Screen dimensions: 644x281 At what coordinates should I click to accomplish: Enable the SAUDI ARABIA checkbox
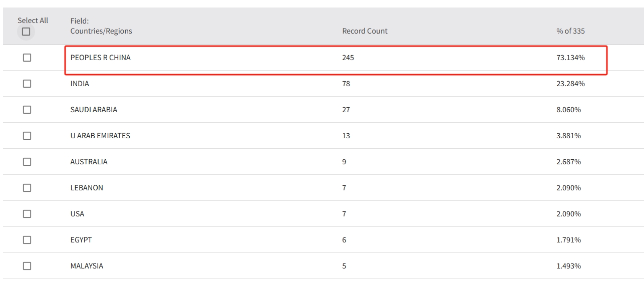point(27,110)
